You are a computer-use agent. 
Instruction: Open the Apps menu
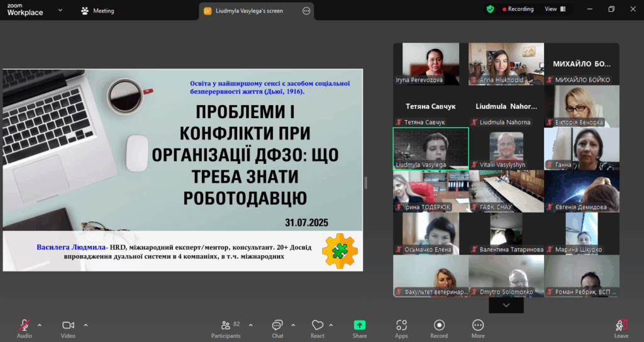pyautogui.click(x=401, y=328)
